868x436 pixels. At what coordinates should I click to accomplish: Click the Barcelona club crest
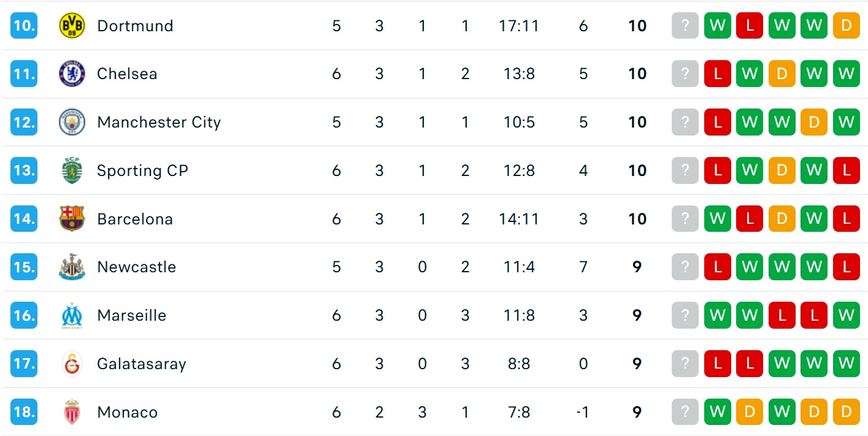point(72,219)
